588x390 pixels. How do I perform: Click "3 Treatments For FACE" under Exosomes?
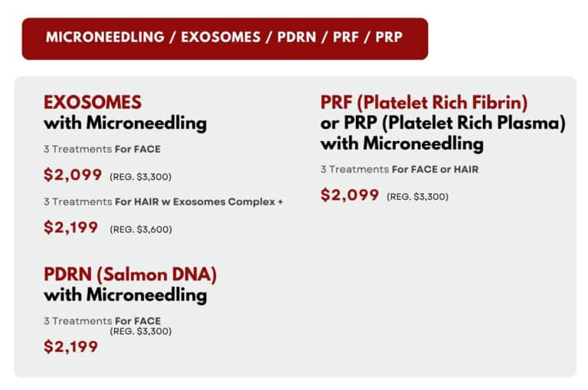coord(102,149)
